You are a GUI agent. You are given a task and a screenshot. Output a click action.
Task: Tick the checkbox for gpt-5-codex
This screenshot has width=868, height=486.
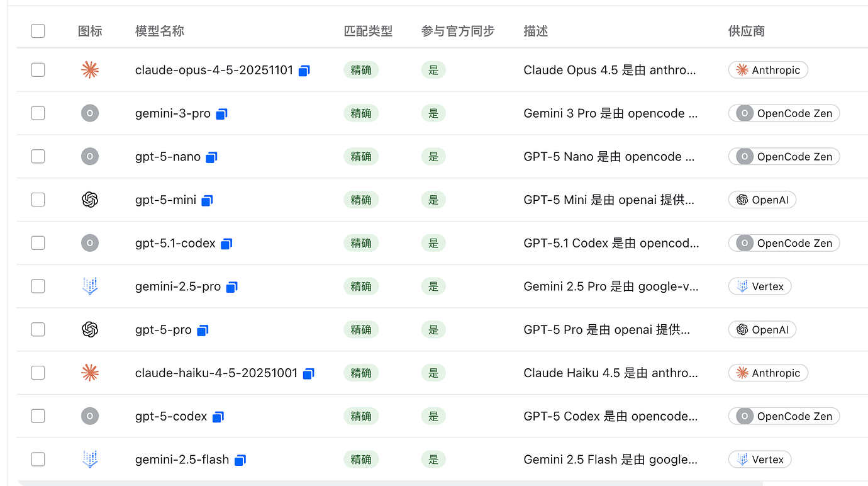[38, 416]
